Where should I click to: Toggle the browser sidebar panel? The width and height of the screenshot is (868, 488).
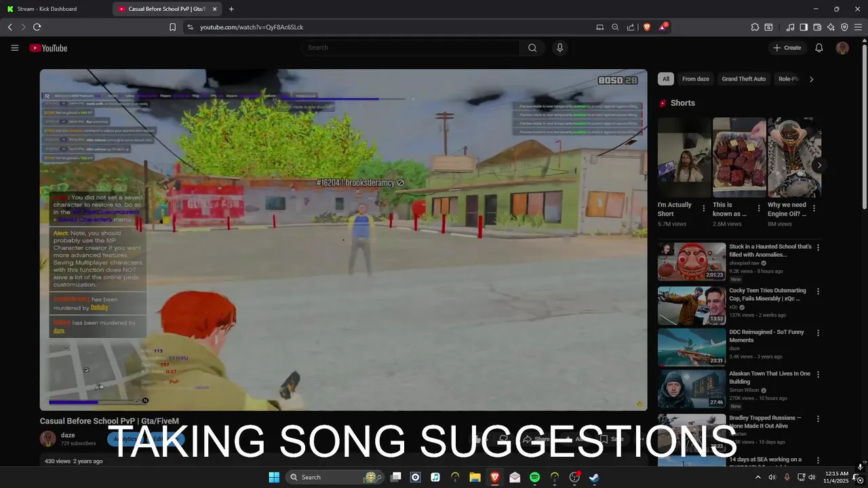pyautogui.click(x=804, y=27)
